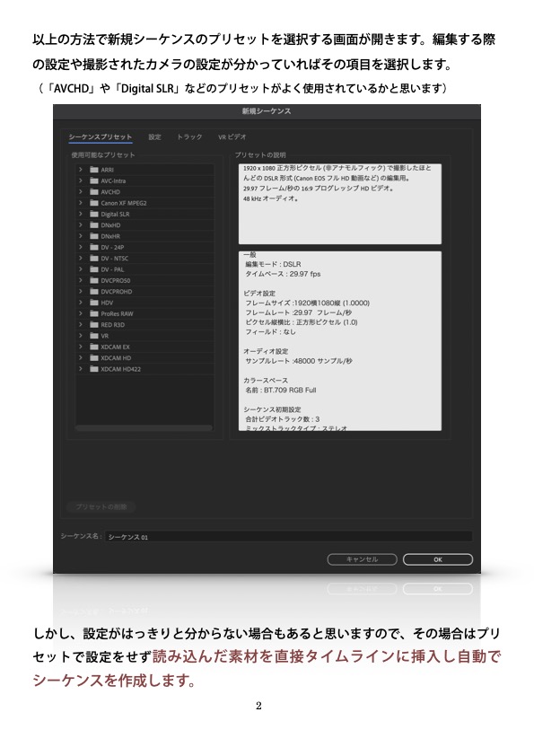Image resolution: width=534 pixels, height=756 pixels.
Task: Click the タイムベース : 29.97 fps text
Action: click(283, 274)
